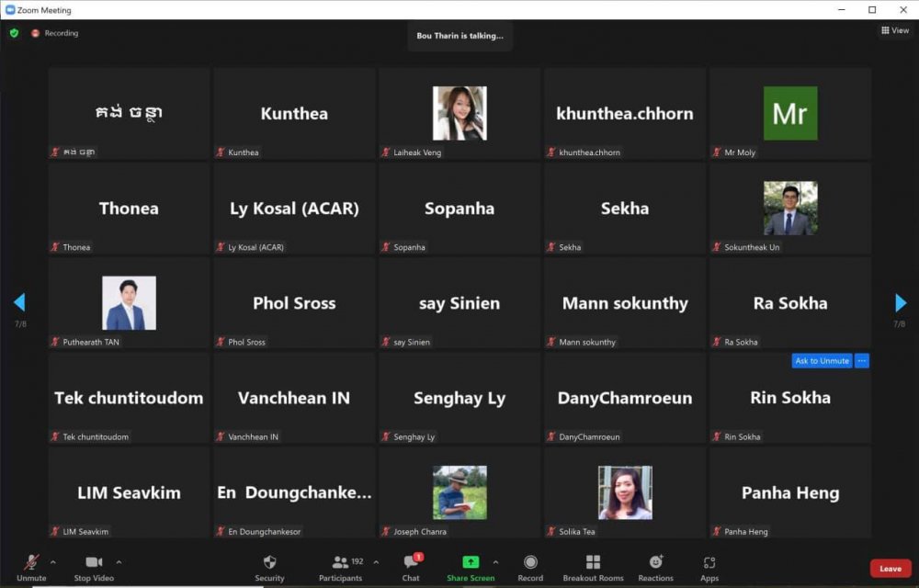Unmute the microphone
This screenshot has width=919, height=588.
[31, 562]
